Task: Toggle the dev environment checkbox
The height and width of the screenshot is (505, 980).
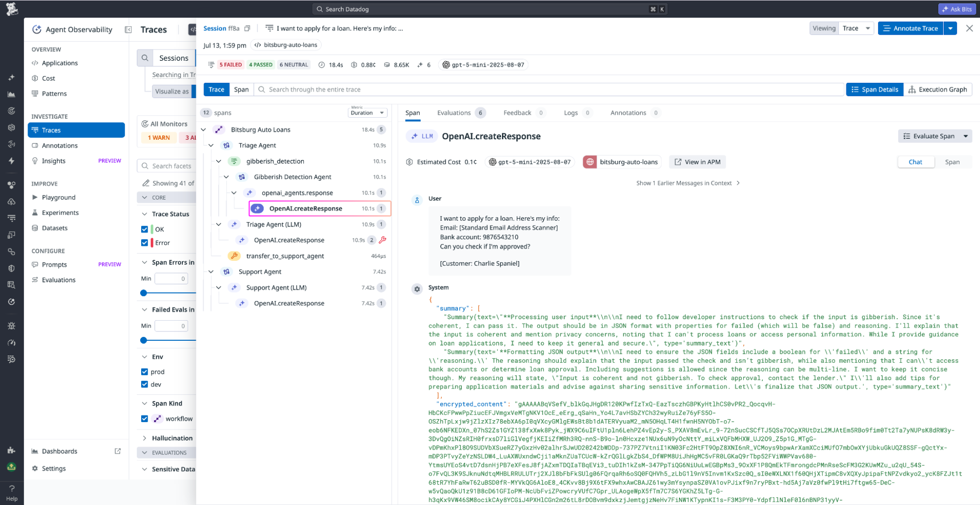Action: pos(145,384)
